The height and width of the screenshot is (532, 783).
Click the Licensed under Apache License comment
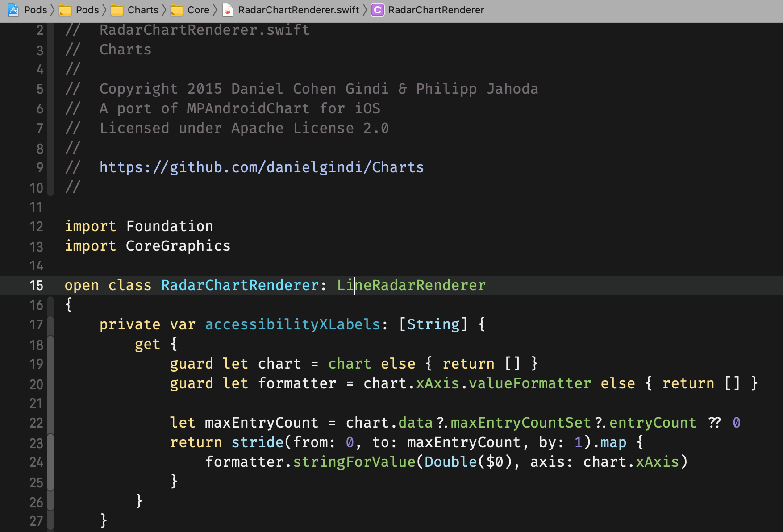click(244, 128)
